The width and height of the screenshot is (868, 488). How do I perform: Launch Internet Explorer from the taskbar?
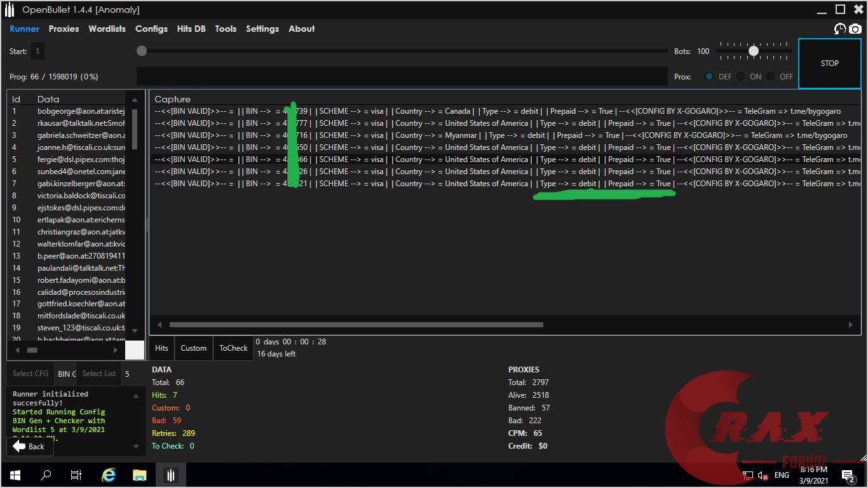point(109,475)
